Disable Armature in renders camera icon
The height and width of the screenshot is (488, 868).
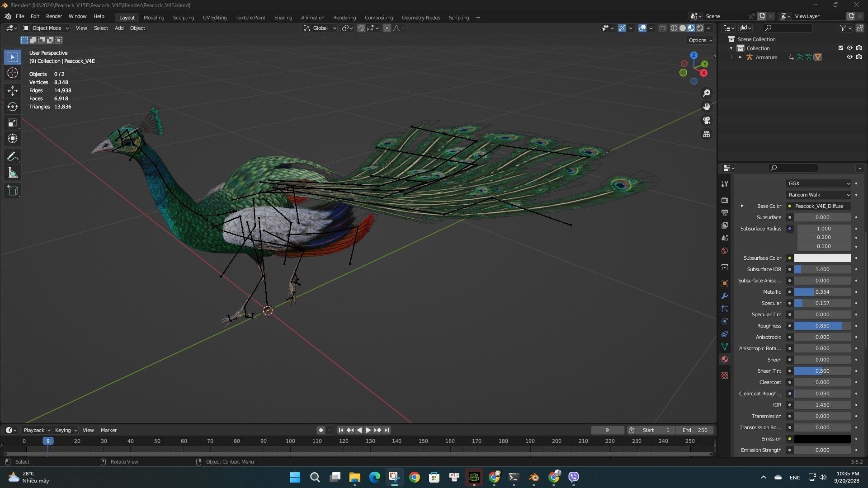[859, 57]
